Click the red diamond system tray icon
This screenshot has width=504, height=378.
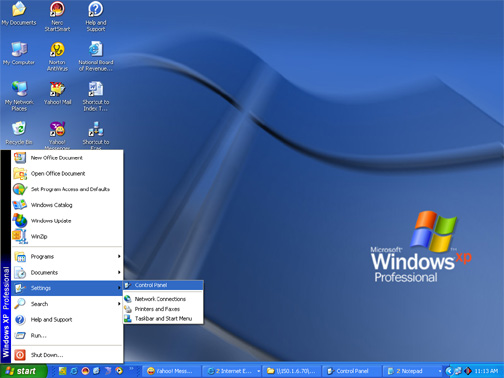(468, 371)
